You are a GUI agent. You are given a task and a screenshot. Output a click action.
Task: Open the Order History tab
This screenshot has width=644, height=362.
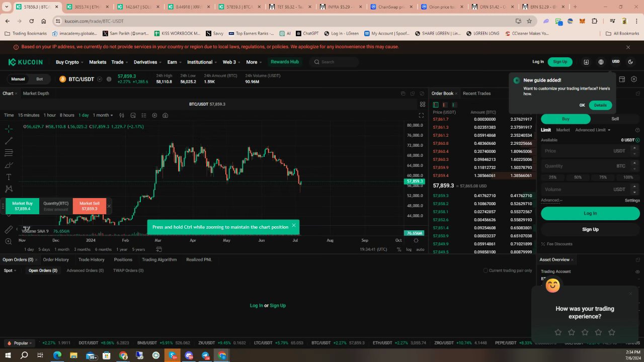56,259
